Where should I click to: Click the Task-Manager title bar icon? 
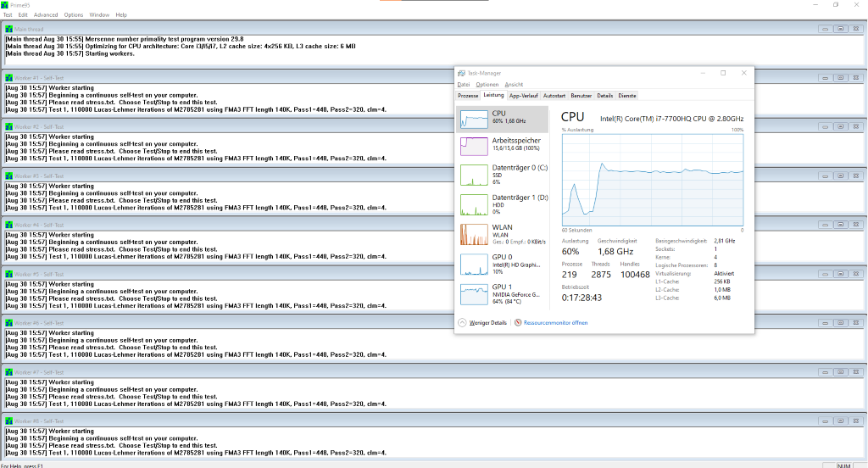pyautogui.click(x=461, y=73)
